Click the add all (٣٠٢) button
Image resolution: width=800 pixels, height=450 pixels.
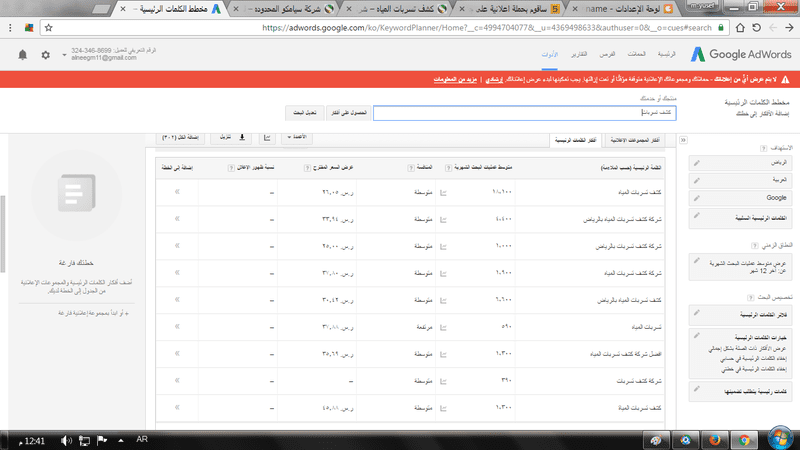(x=181, y=137)
